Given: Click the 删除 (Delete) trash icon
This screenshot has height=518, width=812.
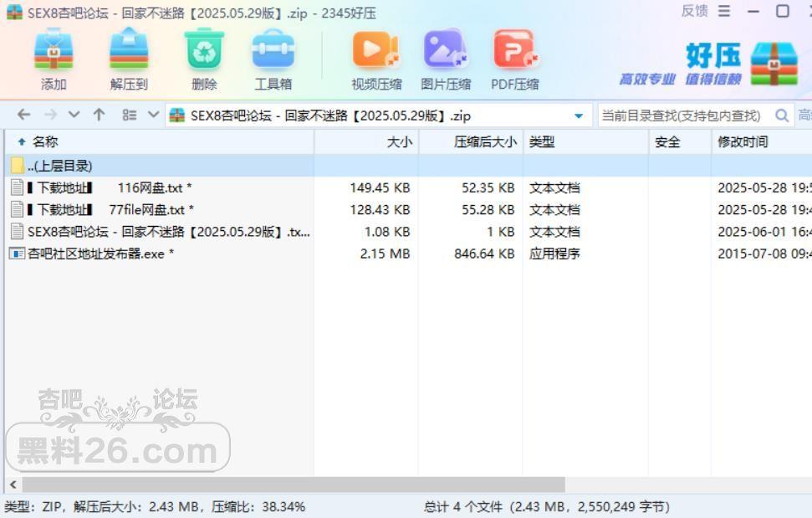Looking at the screenshot, I should (205, 50).
